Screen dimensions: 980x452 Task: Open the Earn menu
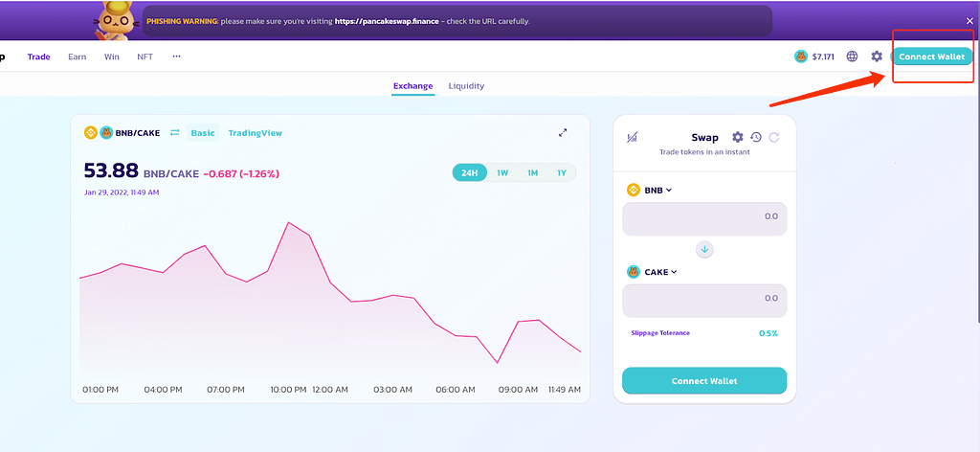click(x=77, y=56)
